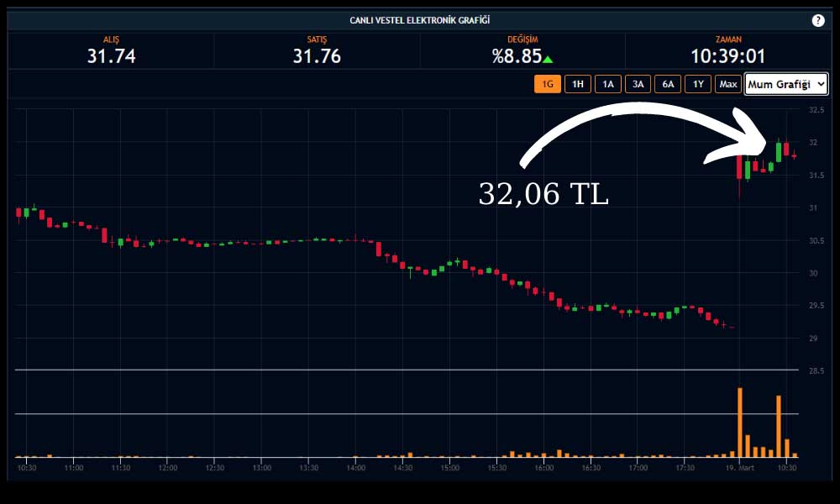
Task: Click the DEĞİŞİM value %8.85
Action: (517, 56)
